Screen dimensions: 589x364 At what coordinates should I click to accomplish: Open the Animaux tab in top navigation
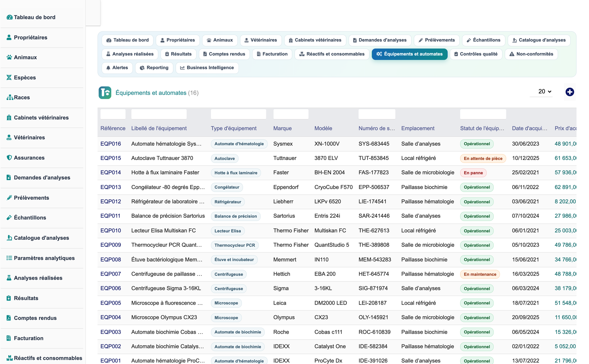(x=220, y=40)
